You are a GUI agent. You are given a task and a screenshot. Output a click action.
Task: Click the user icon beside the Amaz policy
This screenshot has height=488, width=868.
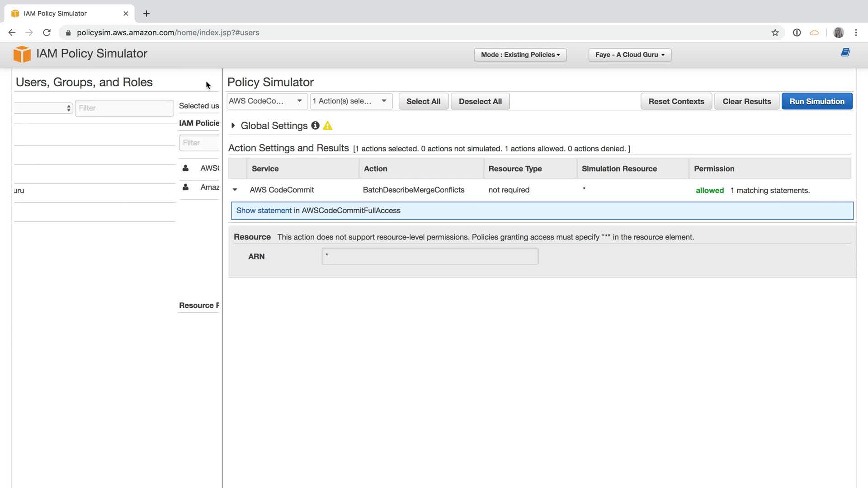(x=185, y=187)
